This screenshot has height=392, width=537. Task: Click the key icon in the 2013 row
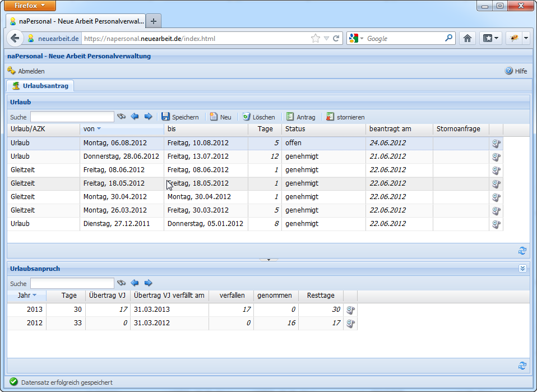pyautogui.click(x=350, y=310)
